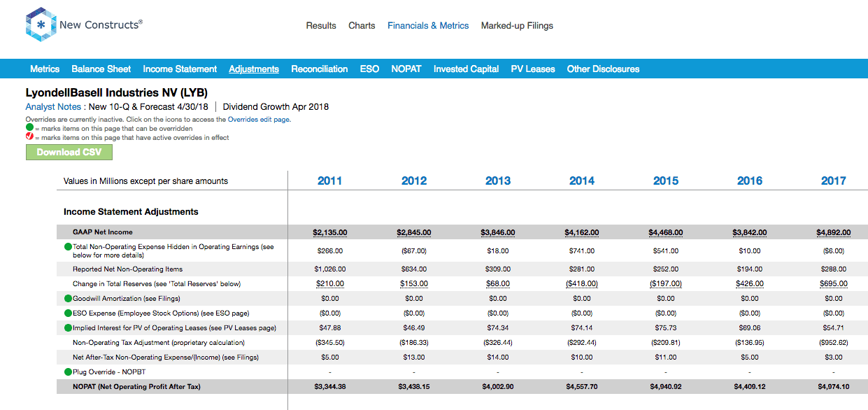This screenshot has width=868, height=410.
Task: Open the override icon for ESO Expense
Action: point(68,313)
